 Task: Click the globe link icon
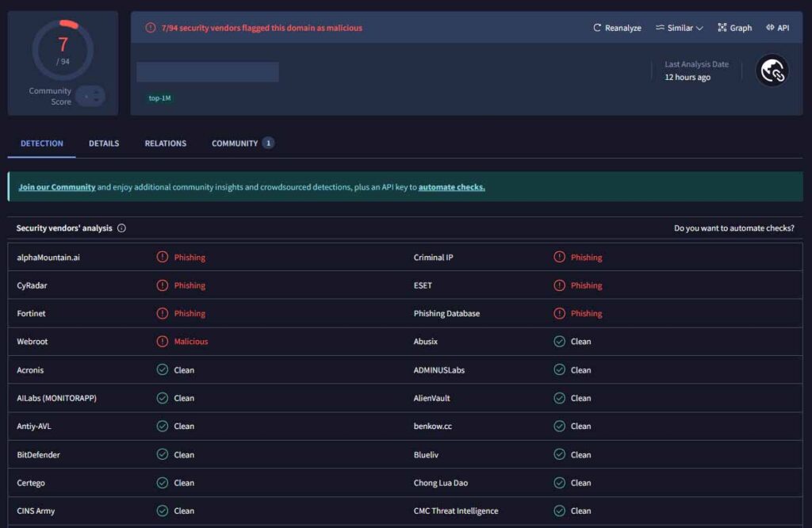coord(772,71)
